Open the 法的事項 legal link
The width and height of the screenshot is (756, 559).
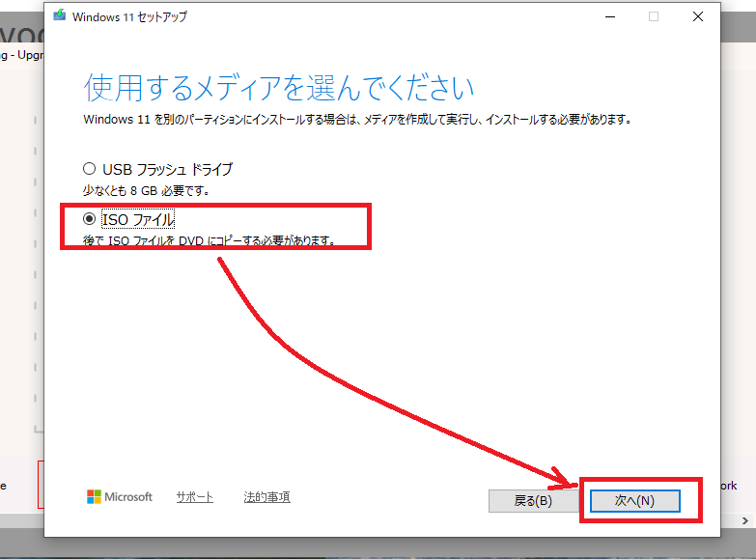[266, 497]
